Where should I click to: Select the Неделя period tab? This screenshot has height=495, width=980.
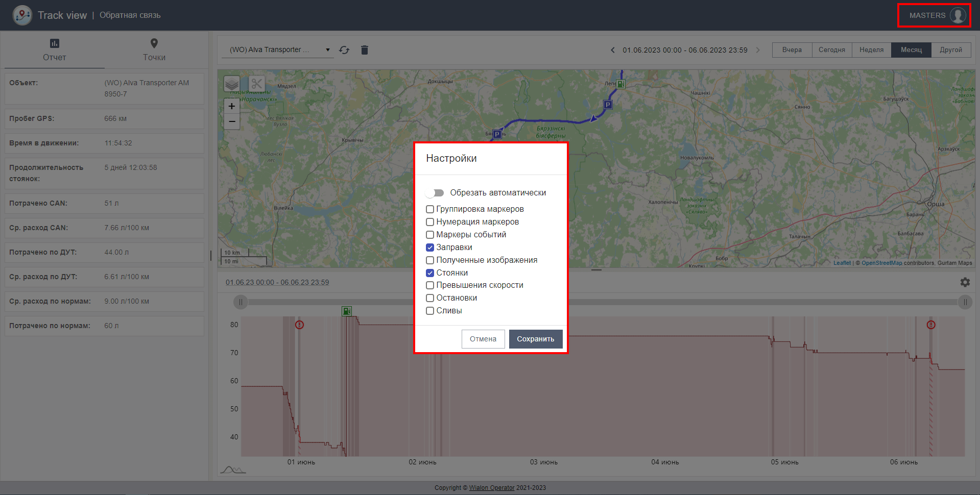click(871, 50)
